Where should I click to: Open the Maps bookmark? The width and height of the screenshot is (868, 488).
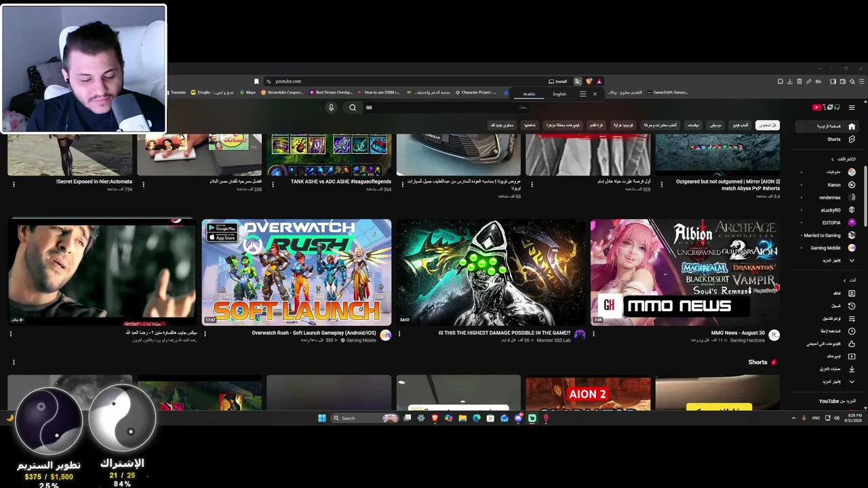click(x=247, y=92)
